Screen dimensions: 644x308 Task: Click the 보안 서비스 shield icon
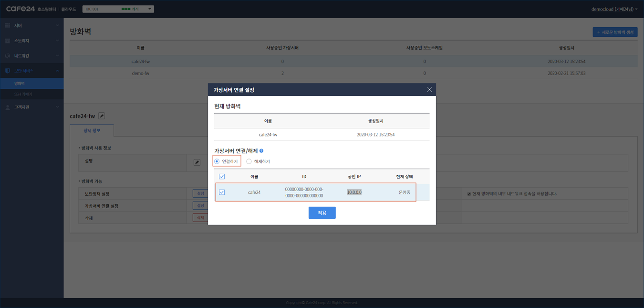(8, 71)
